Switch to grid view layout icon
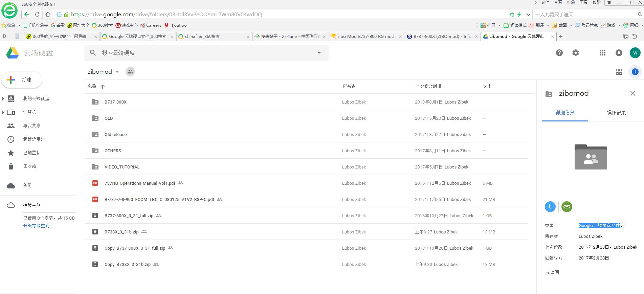644x294 pixels. [619, 72]
